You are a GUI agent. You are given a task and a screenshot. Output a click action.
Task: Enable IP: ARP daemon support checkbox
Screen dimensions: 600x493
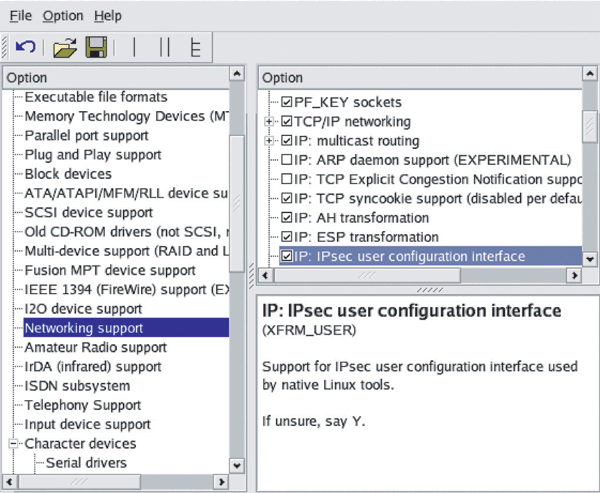point(287,160)
